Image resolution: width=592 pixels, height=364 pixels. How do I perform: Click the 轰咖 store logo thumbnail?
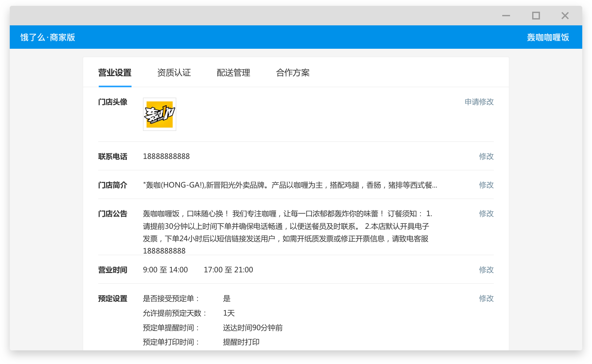[159, 114]
